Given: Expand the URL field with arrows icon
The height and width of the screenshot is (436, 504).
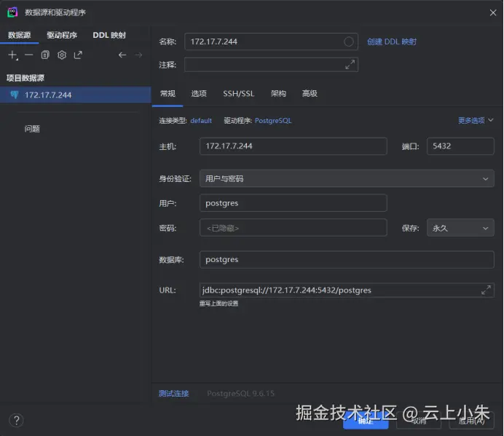Looking at the screenshot, I should pyautogui.click(x=486, y=290).
